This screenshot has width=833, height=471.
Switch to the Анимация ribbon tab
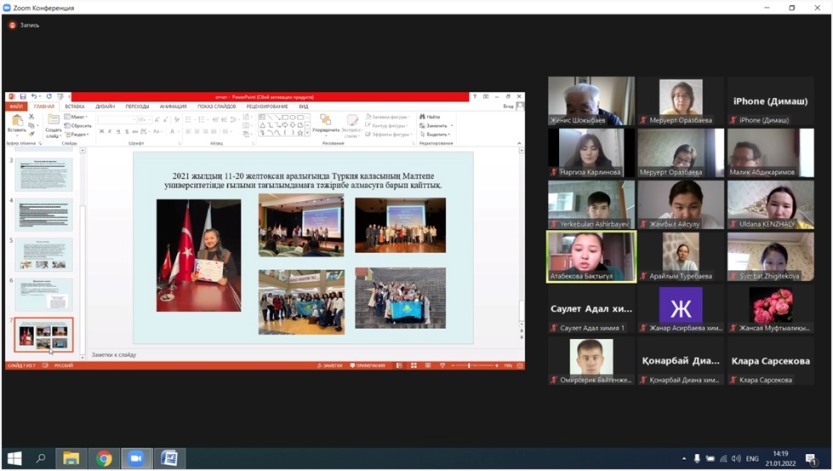tap(172, 106)
